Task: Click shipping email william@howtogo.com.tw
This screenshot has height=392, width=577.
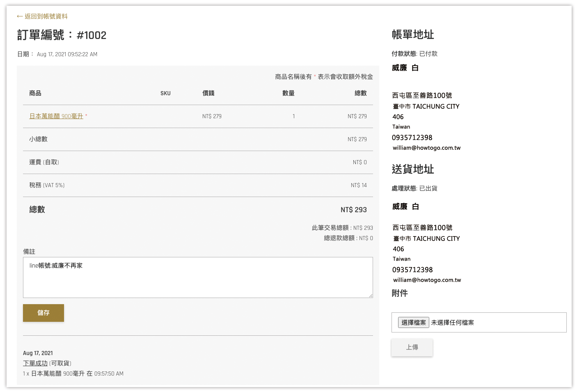Action: pos(427,280)
